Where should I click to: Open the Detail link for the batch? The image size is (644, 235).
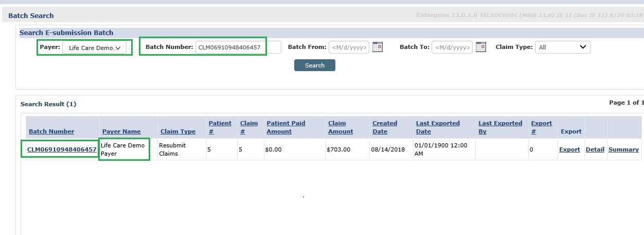point(595,149)
